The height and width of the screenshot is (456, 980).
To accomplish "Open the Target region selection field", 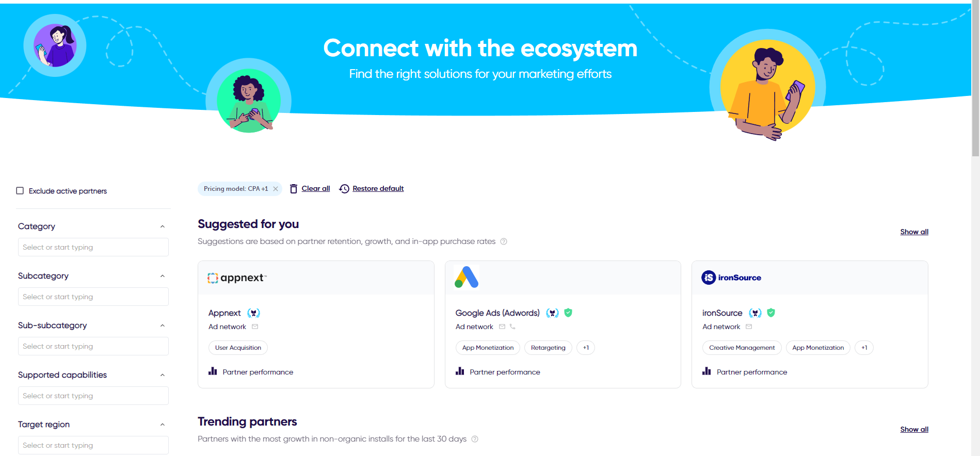I will click(93, 445).
